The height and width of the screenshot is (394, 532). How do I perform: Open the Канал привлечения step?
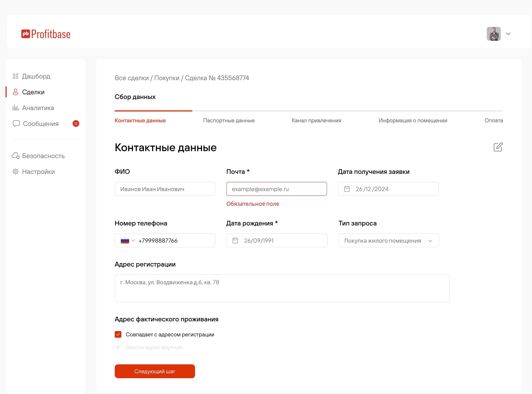317,120
